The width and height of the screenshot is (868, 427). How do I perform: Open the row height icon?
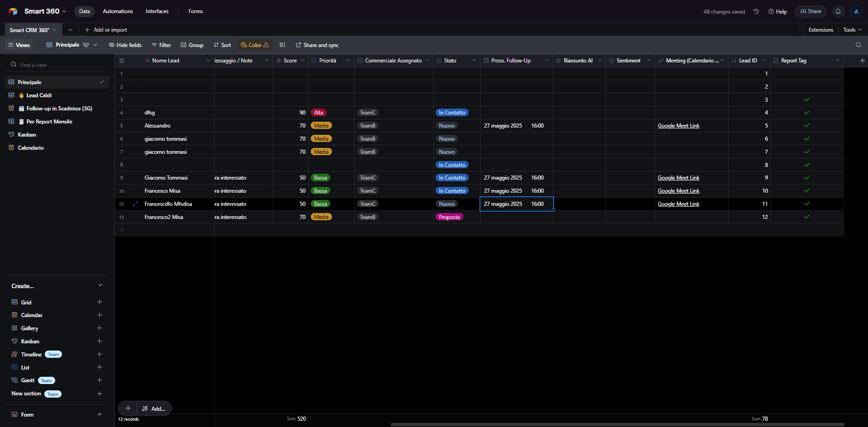[282, 45]
